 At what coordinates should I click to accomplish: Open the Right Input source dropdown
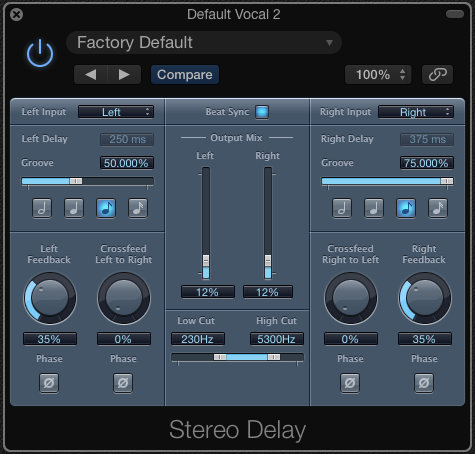(x=416, y=112)
